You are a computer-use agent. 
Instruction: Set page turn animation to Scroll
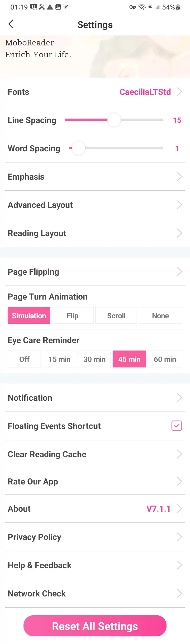pos(116,315)
